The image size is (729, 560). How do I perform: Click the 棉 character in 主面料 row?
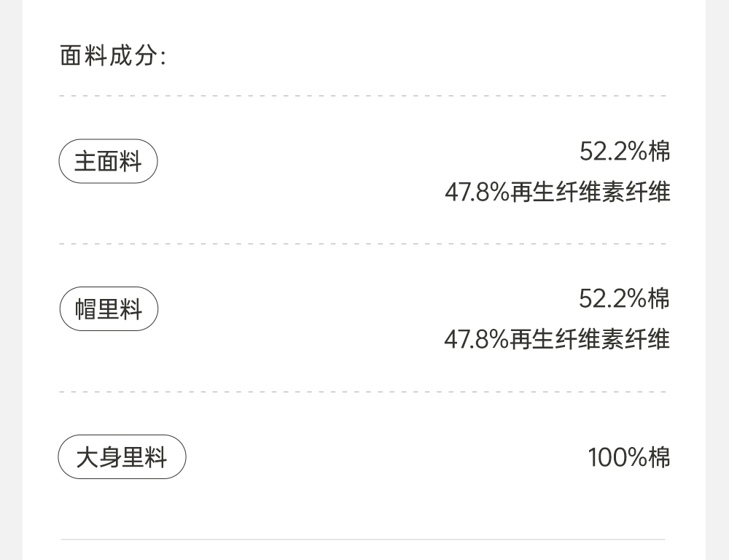point(659,151)
